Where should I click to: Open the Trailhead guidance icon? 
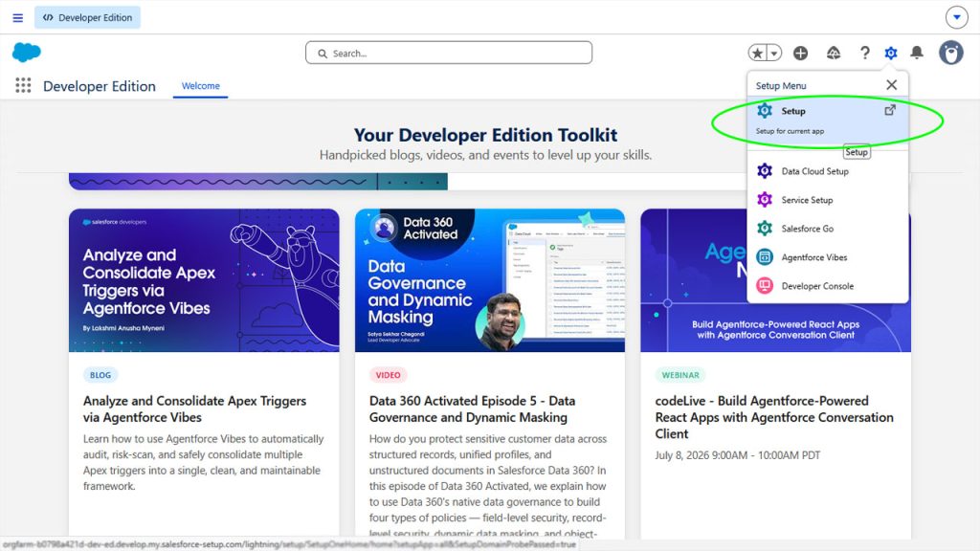coord(834,54)
